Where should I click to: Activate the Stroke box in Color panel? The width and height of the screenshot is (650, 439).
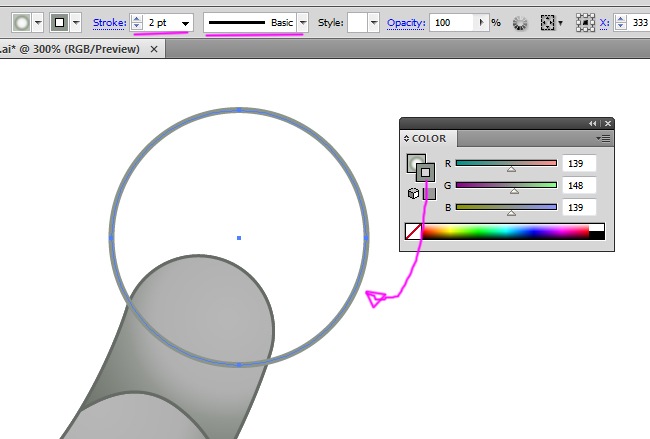point(425,172)
